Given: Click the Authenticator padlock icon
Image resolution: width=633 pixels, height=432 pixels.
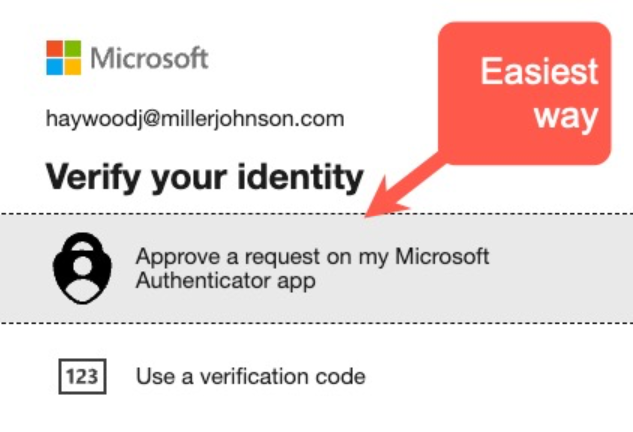Looking at the screenshot, I should pyautogui.click(x=77, y=267).
